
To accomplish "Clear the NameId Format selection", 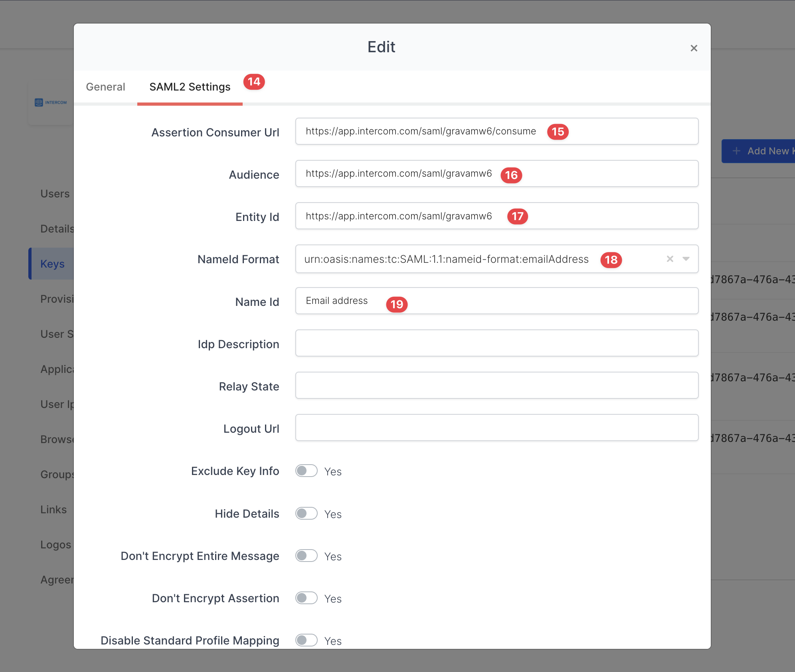I will click(670, 259).
